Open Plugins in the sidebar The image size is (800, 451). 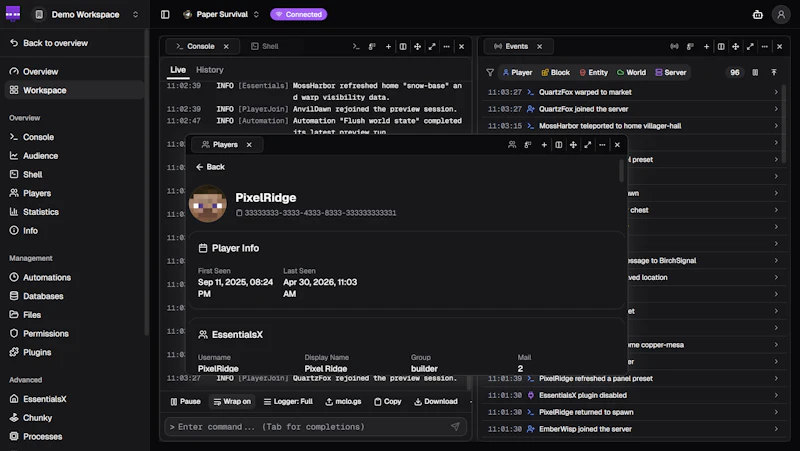pyautogui.click(x=74, y=353)
